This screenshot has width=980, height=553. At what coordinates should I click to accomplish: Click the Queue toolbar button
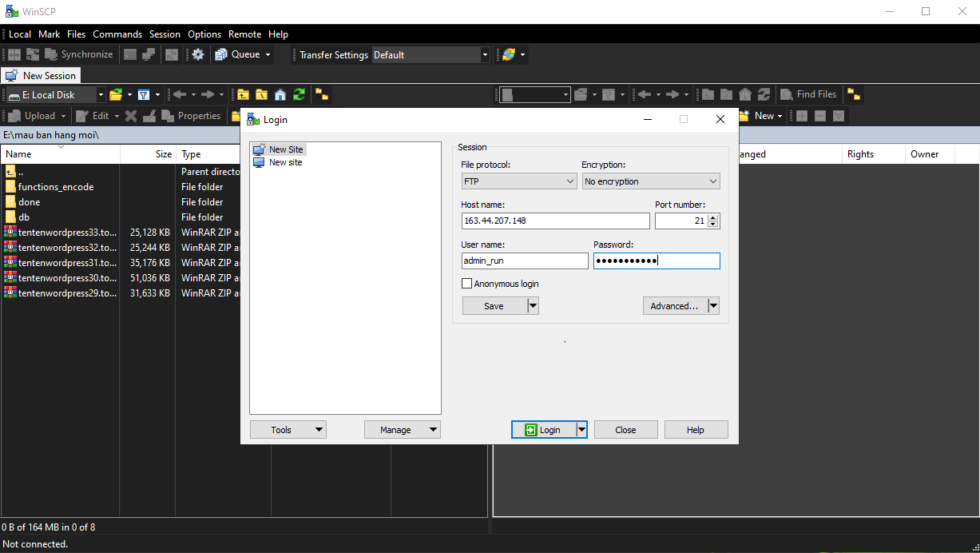243,54
